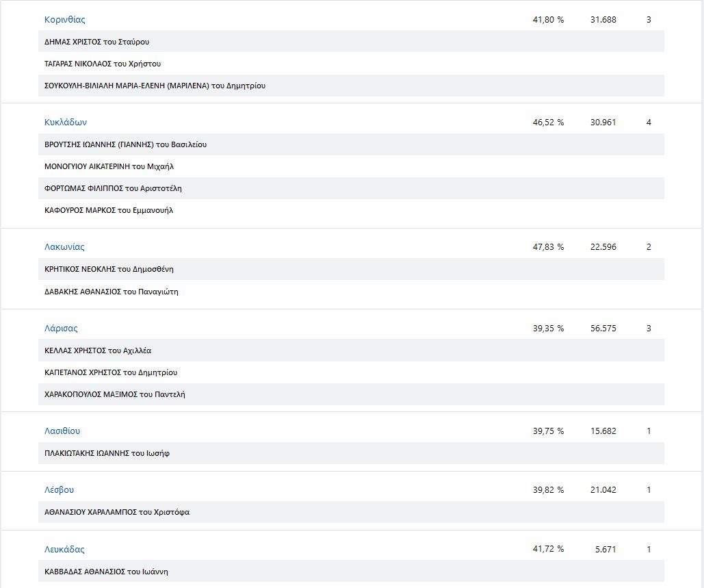This screenshot has height=588, width=704.
Task: Click the ΣΟΥΚΟΥΛΗ-ΒΙΛΙΑΛΗ ΜΑΡΙΑ-ΕΛΕΝΗ row
Action: [x=155, y=86]
